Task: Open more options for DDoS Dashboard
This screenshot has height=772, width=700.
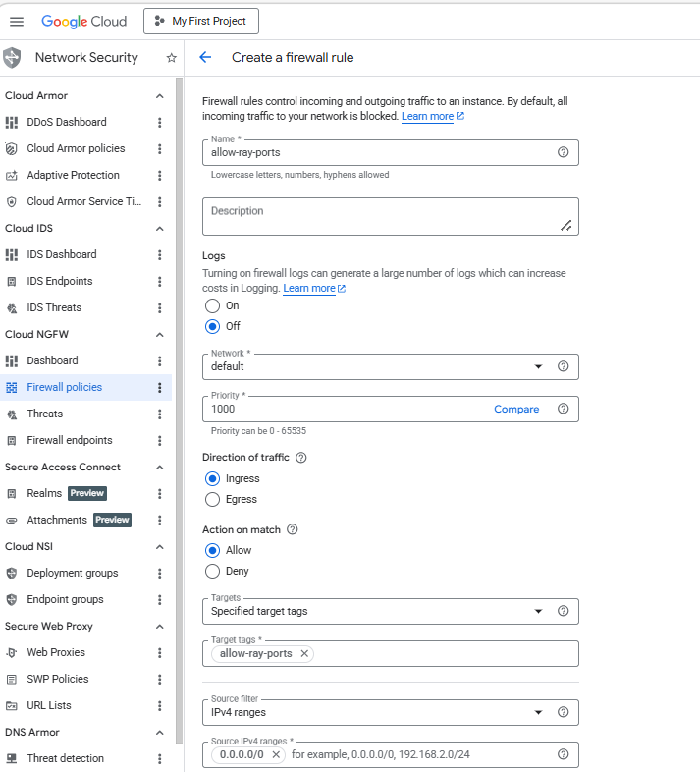Action: 159,122
